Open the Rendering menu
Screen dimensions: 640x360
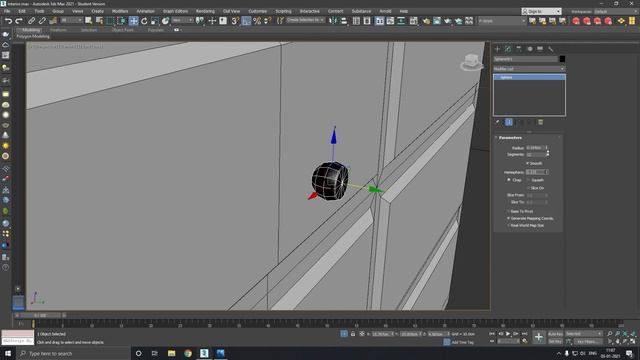pos(205,11)
